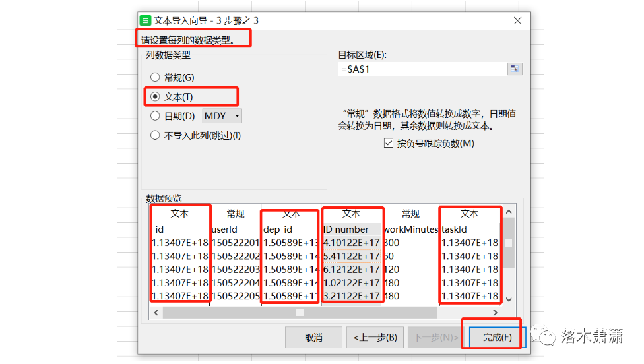644x364 pixels.
Task: Select the workMinutes column header
Action: (x=410, y=229)
